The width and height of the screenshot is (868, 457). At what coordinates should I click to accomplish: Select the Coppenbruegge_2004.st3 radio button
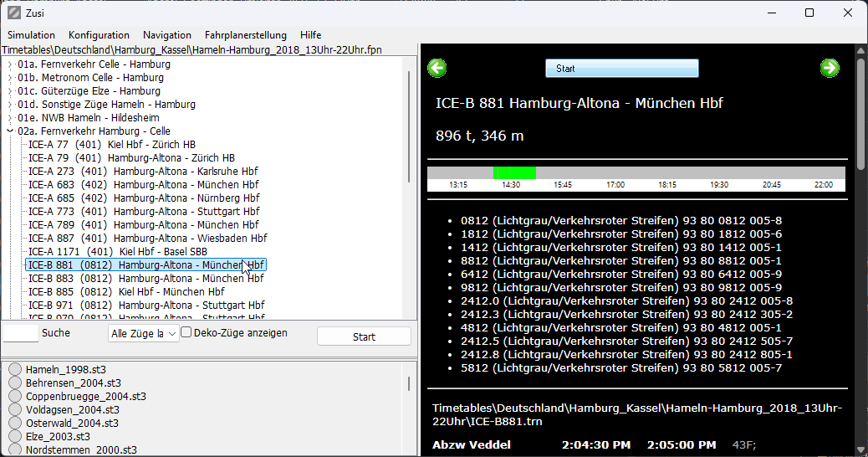coord(15,396)
